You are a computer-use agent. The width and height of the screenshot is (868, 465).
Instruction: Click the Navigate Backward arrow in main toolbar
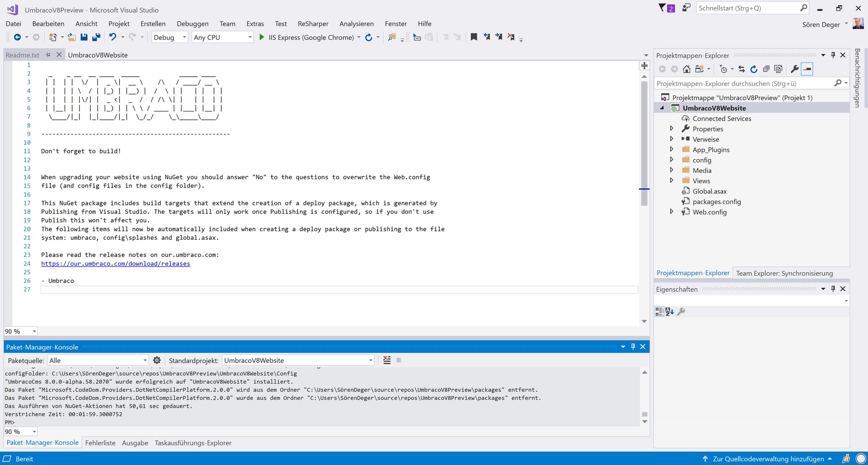click(x=17, y=37)
